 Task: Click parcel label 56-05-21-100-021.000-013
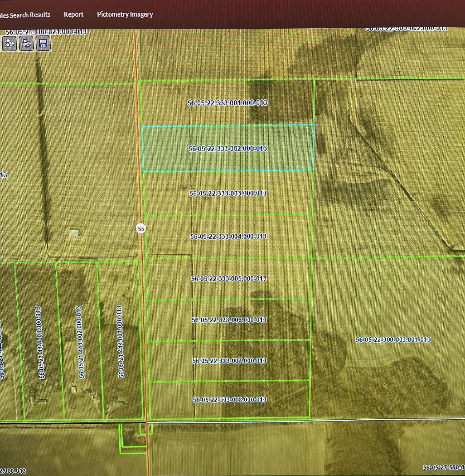[46, 32]
